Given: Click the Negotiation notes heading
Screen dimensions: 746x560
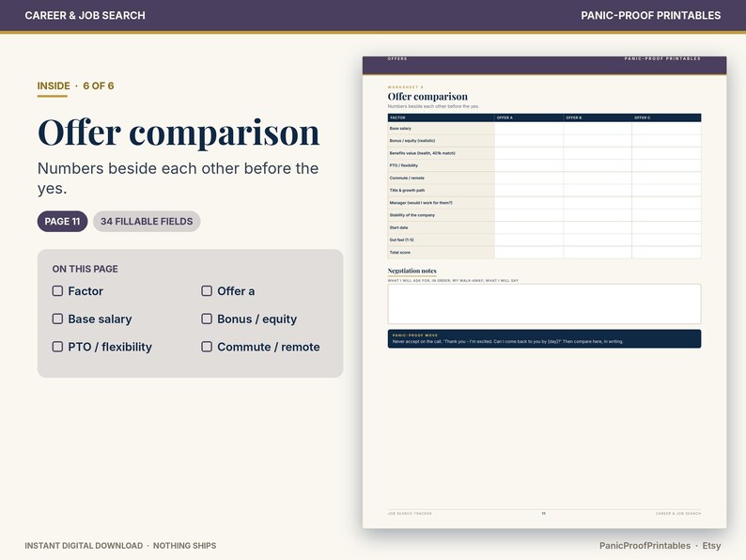Looking at the screenshot, I should 412,271.
